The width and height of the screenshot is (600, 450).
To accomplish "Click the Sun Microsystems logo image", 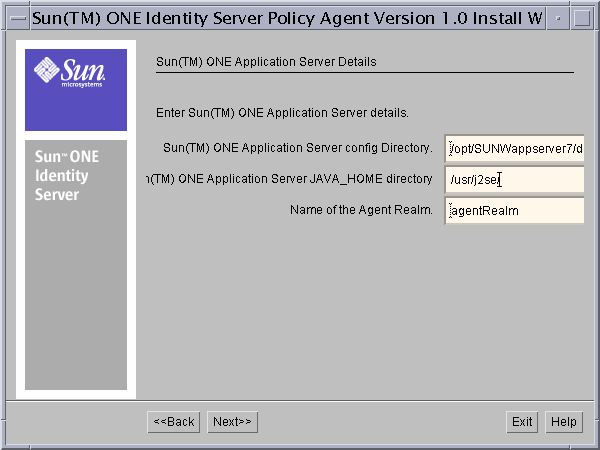I will [76, 90].
